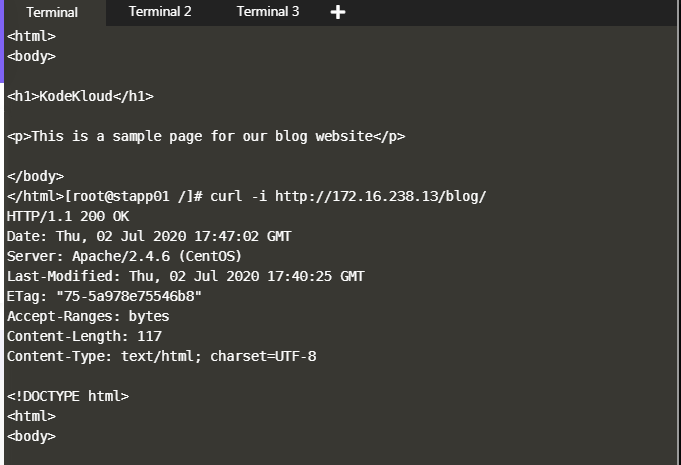Click the HTTP/1.1 200 OK status line

68,216
